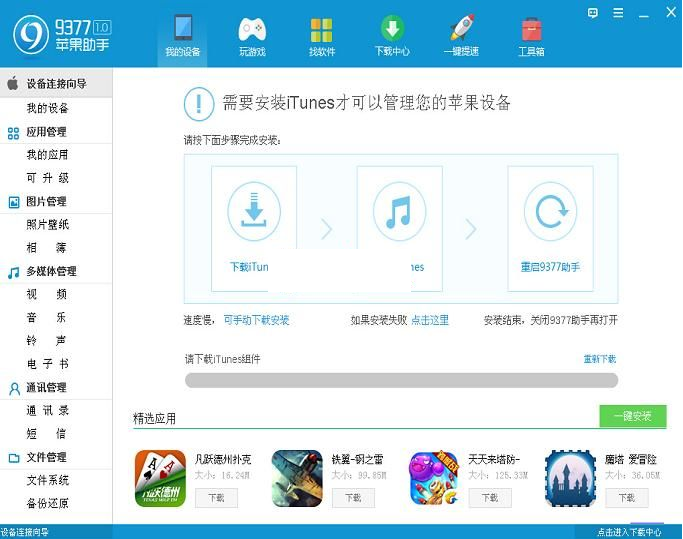The image size is (683, 539).
Task: Open the window title bar dropdown menu
Action: click(x=619, y=12)
